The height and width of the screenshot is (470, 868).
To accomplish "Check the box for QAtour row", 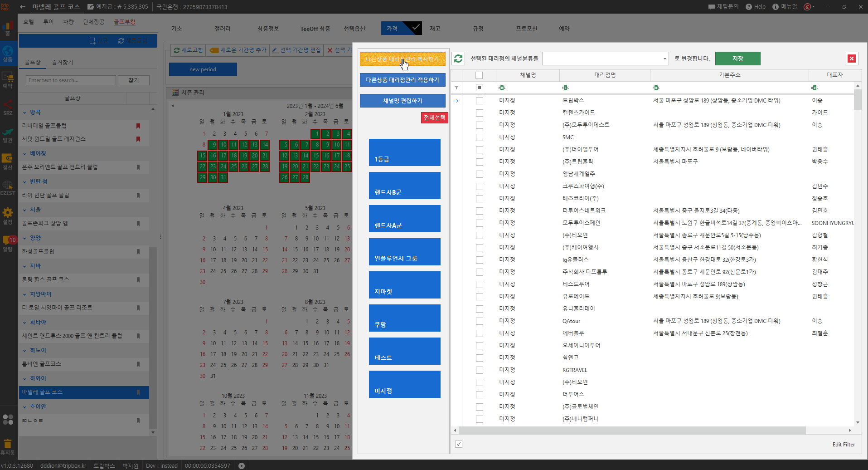I will click(x=480, y=321).
